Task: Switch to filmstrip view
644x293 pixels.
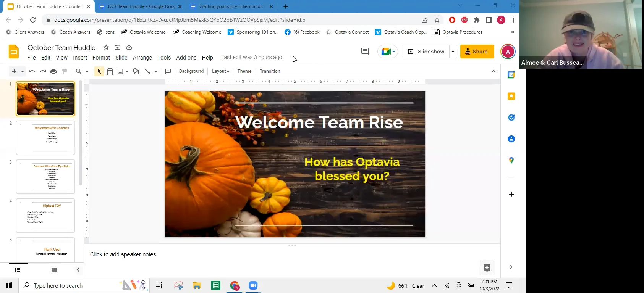Action: tap(18, 270)
